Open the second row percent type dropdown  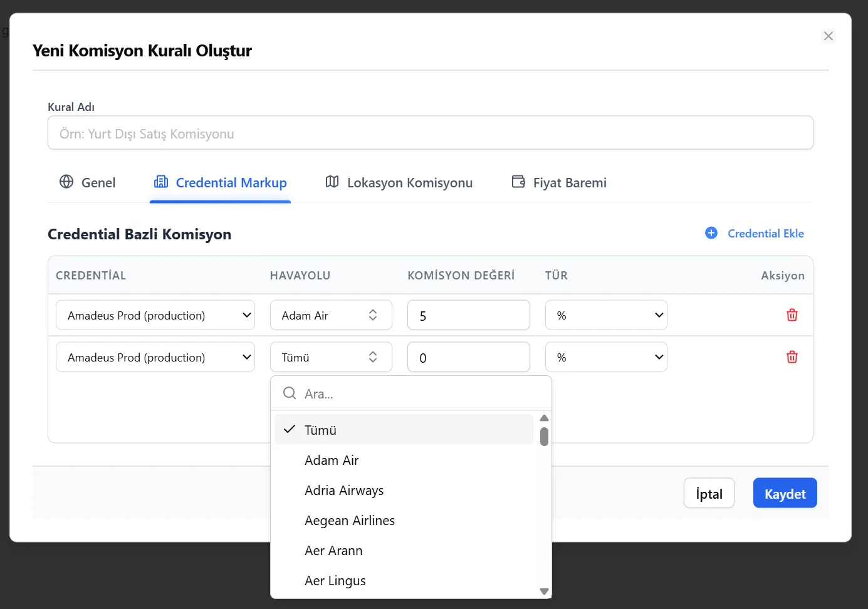tap(605, 357)
